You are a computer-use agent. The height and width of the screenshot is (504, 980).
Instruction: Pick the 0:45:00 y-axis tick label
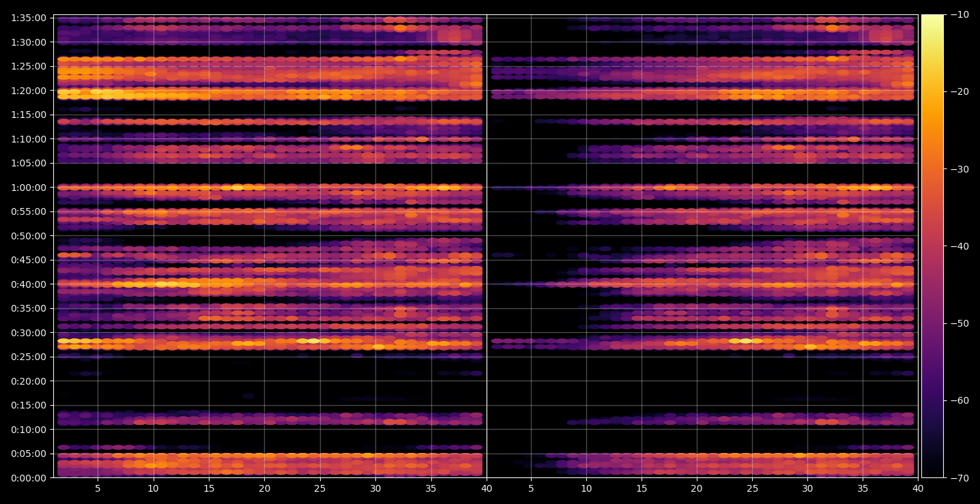pyautogui.click(x=29, y=260)
